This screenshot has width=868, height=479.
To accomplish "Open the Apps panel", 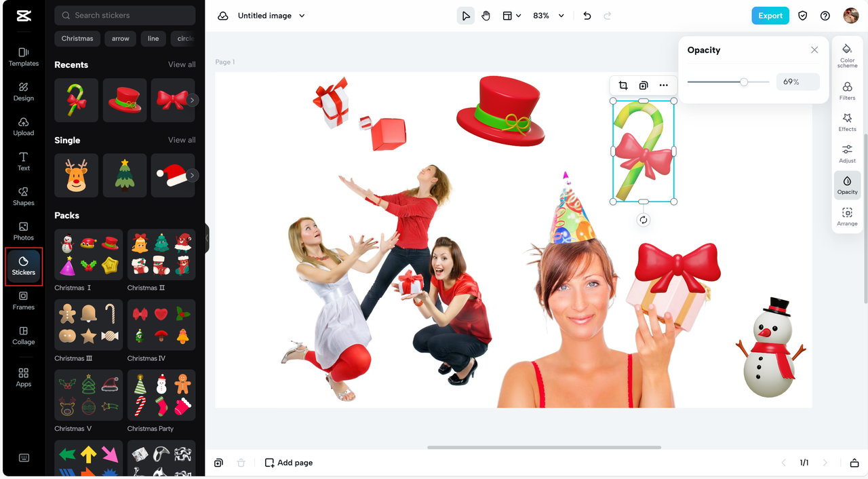I will (24, 377).
